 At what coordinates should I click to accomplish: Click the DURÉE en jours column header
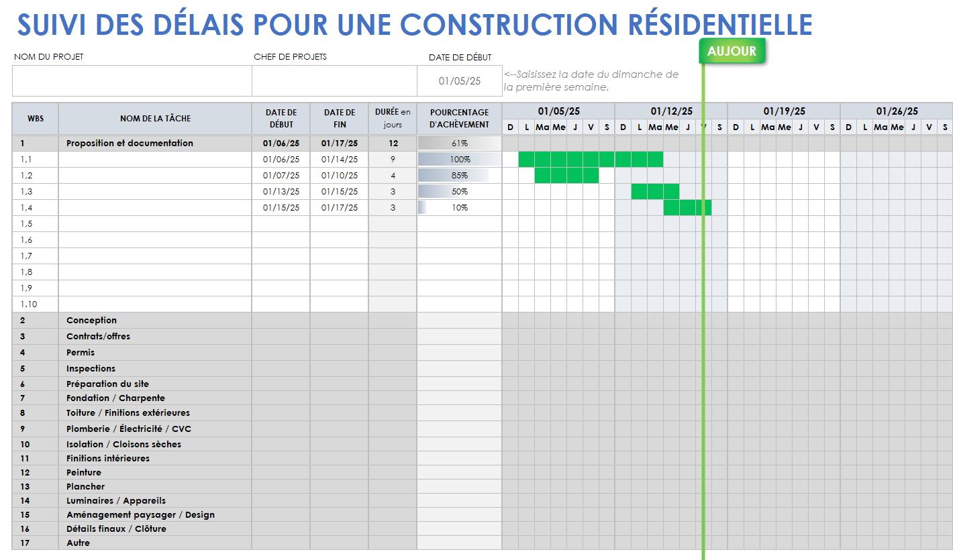393,119
